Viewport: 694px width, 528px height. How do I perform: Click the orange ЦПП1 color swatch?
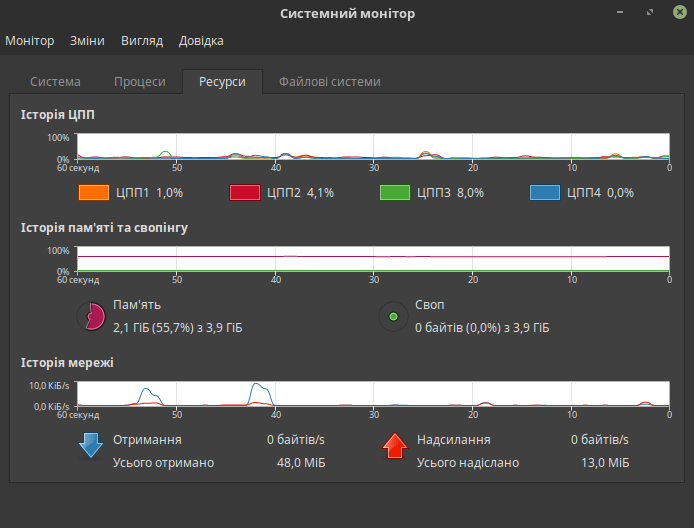pyautogui.click(x=93, y=193)
